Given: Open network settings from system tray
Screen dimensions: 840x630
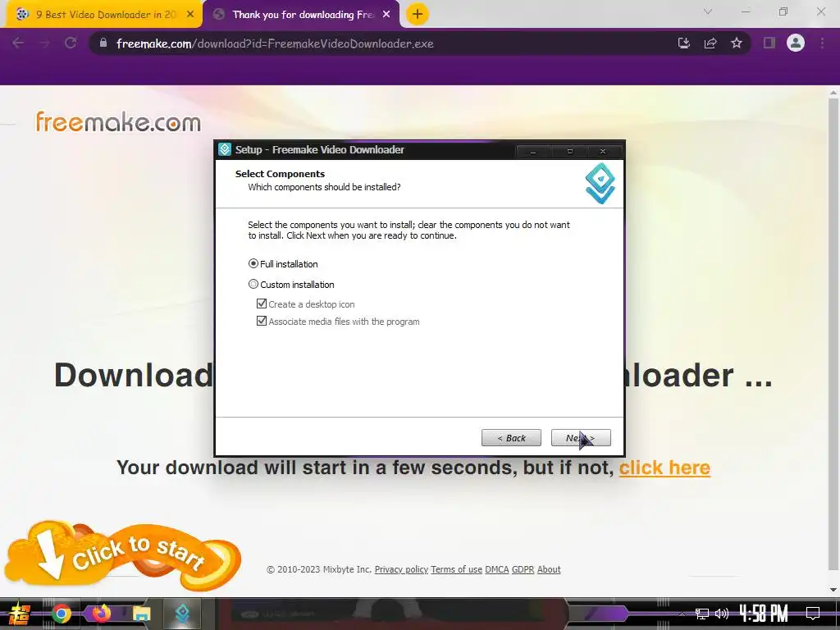Looking at the screenshot, I should (702, 614).
